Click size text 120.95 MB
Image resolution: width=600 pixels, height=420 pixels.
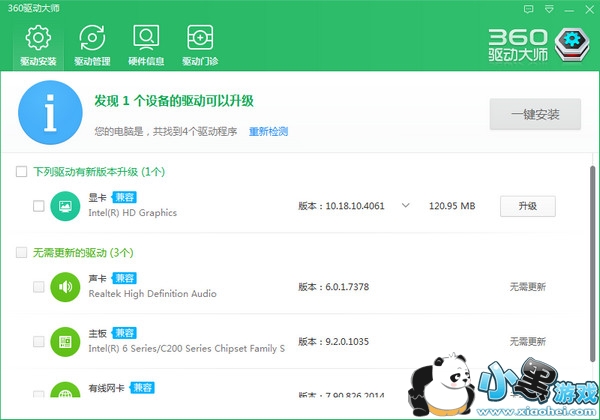[452, 206]
